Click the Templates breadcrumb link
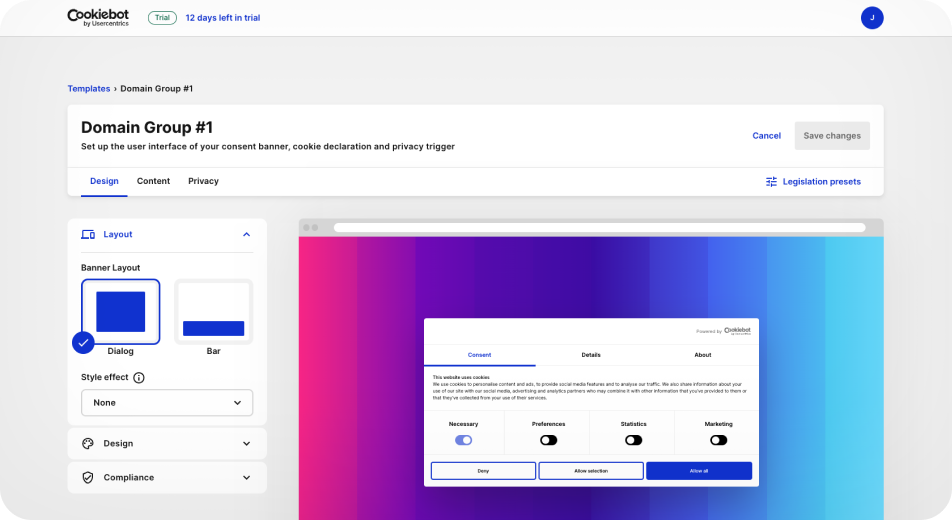The width and height of the screenshot is (952, 520). point(89,89)
